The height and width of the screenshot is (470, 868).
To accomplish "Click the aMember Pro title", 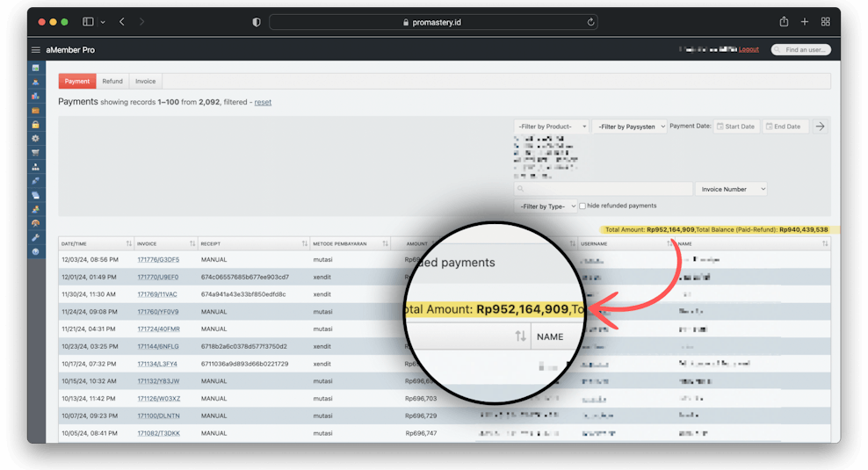I will [x=70, y=50].
